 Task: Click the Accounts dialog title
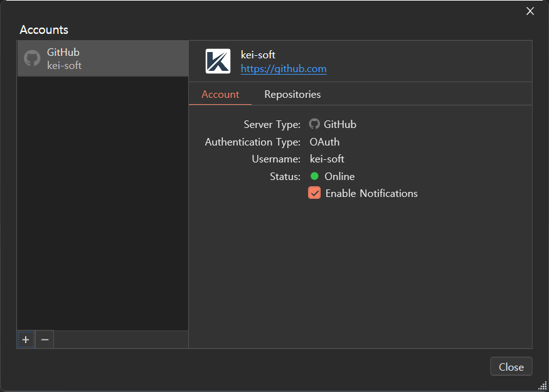44,29
